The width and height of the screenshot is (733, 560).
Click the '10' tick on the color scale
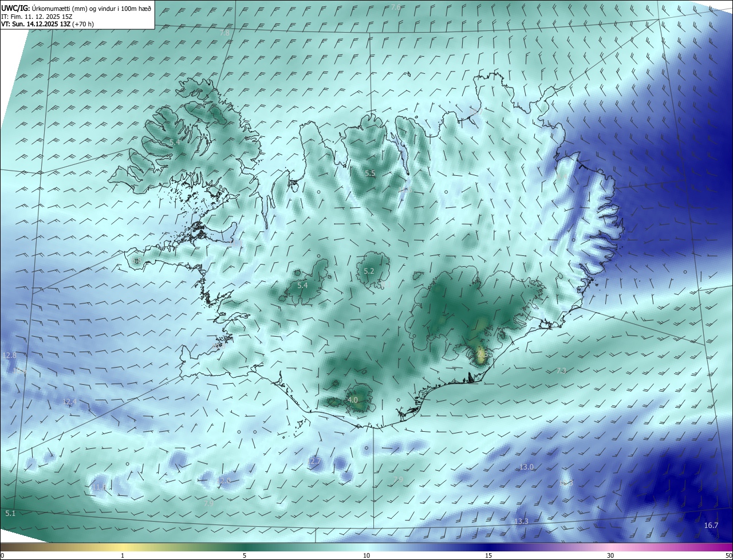366,555
